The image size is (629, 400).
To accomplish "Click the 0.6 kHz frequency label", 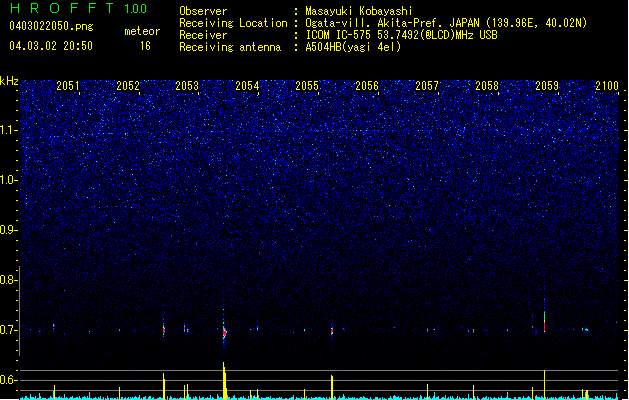I will (x=9, y=380).
